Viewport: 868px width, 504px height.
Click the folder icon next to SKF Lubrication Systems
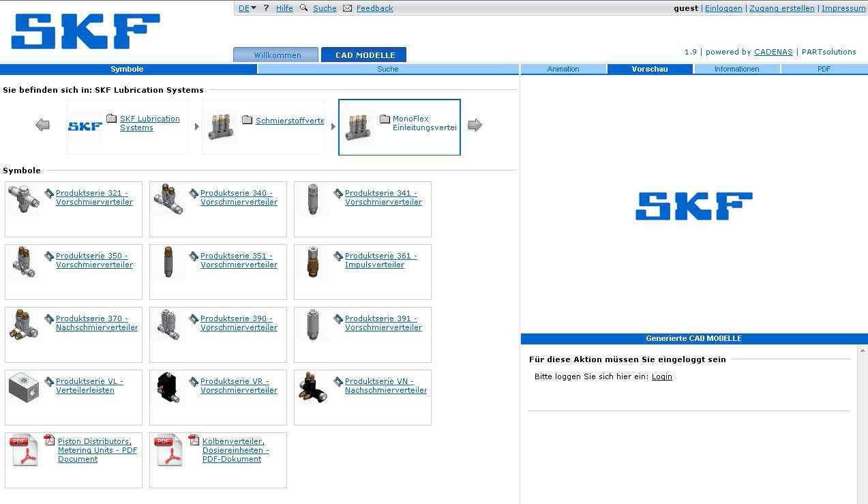pyautogui.click(x=112, y=119)
